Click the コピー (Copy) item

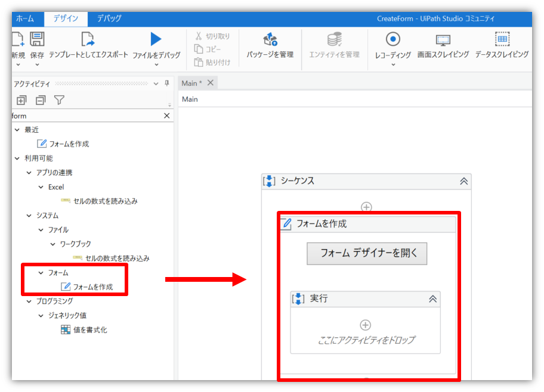(208, 49)
